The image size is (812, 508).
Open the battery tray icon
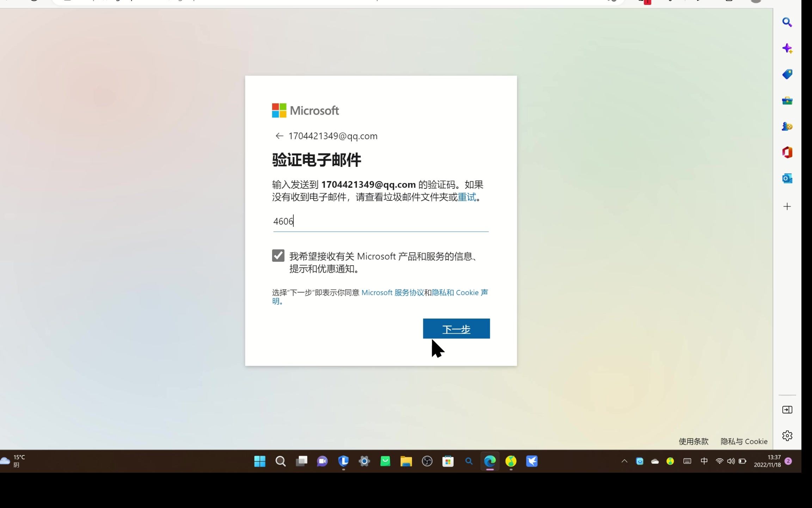click(x=742, y=461)
